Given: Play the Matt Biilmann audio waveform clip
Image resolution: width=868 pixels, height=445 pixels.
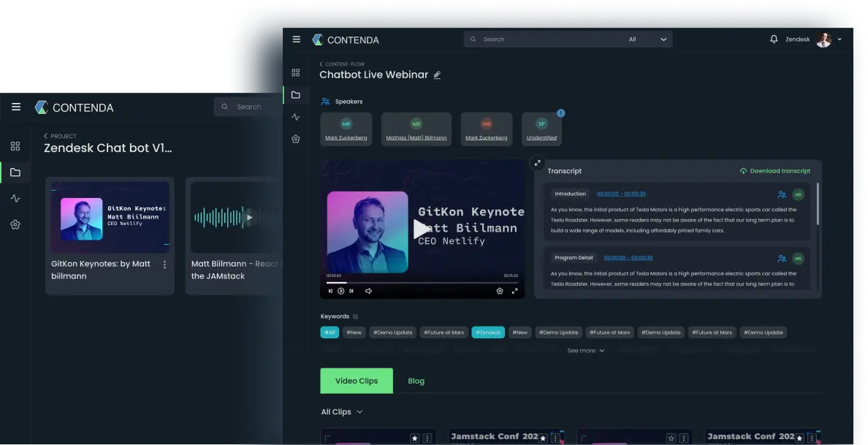Looking at the screenshot, I should (x=249, y=217).
